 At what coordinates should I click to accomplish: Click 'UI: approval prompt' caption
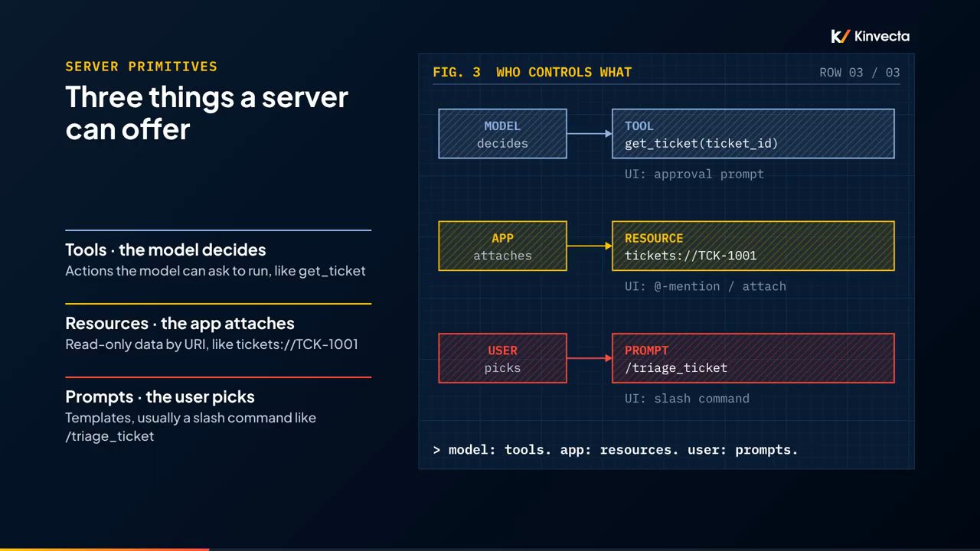[694, 174]
